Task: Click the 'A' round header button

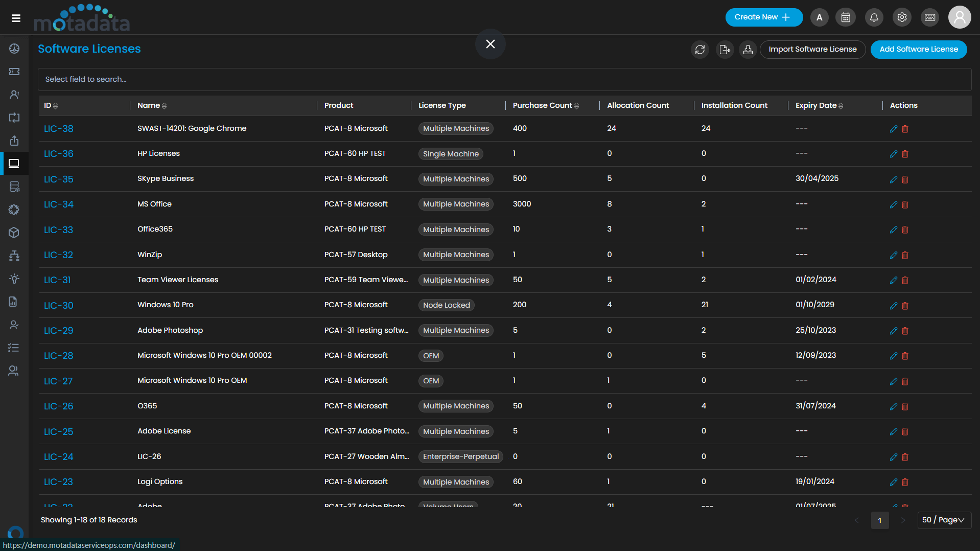Action: (820, 17)
